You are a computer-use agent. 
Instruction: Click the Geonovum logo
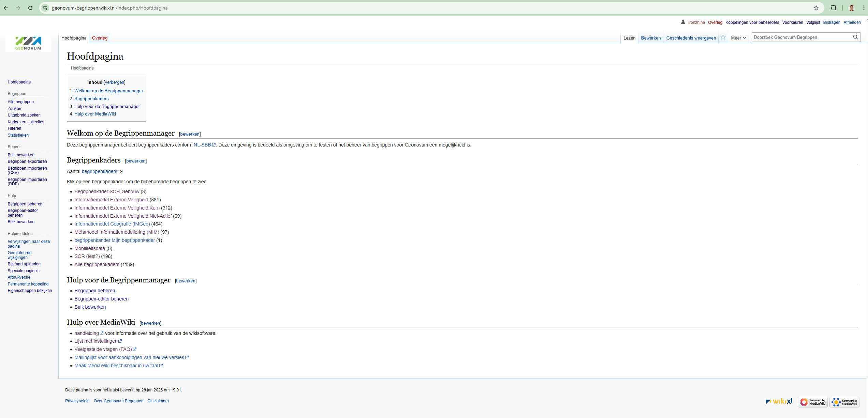(28, 43)
